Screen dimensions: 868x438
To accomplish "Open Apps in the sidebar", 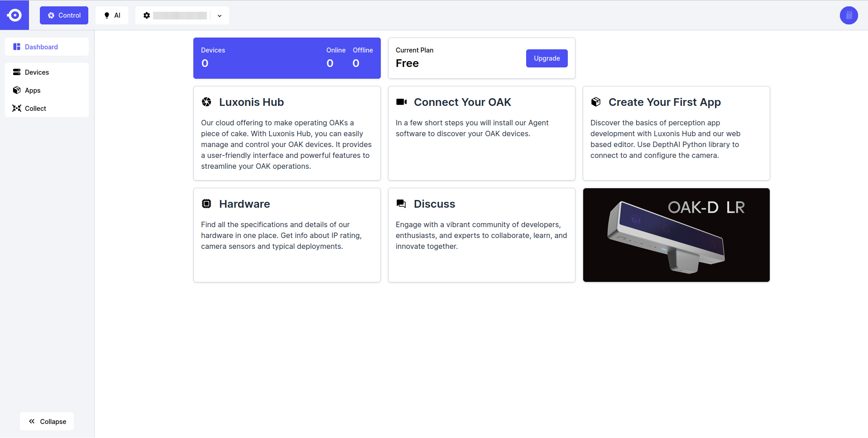I will [47, 90].
